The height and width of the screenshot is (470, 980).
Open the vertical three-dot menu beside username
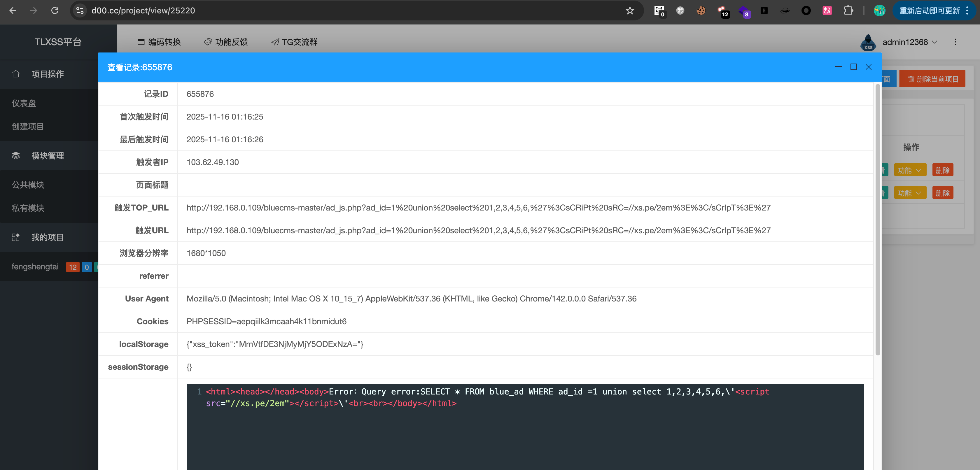pos(955,42)
